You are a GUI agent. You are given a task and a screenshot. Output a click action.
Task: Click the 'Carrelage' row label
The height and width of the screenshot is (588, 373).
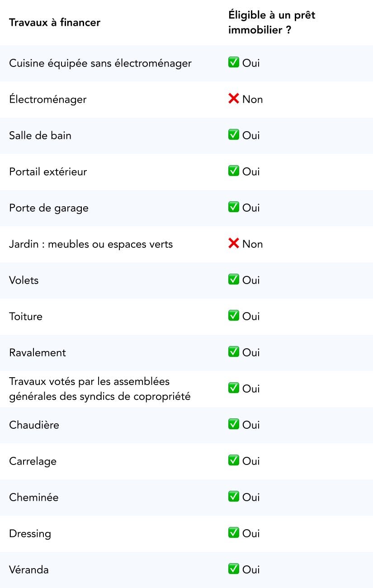click(33, 461)
